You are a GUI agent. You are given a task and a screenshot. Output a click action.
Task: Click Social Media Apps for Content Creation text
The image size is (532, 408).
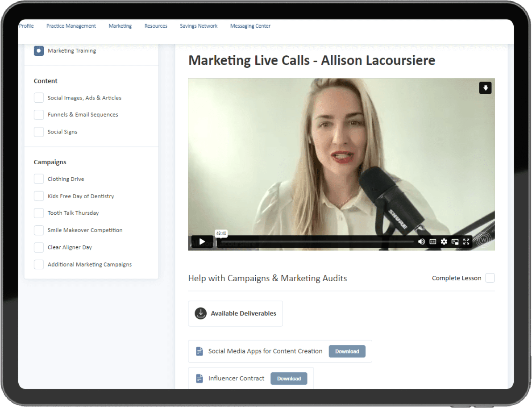coord(265,351)
